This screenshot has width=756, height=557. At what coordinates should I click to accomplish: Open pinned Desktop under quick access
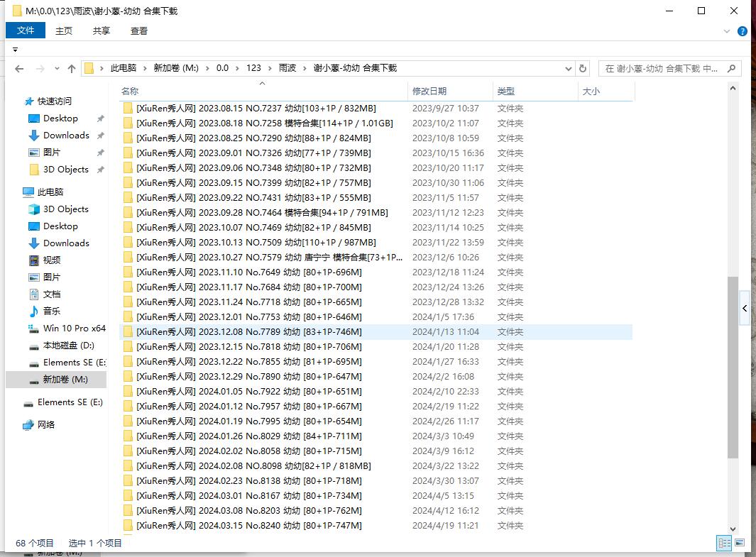click(x=60, y=118)
